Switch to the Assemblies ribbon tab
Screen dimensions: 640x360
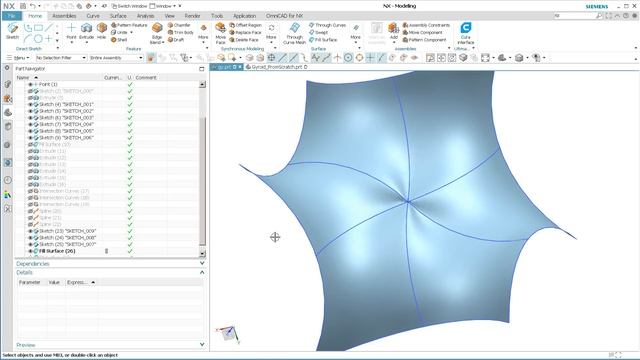(64, 16)
